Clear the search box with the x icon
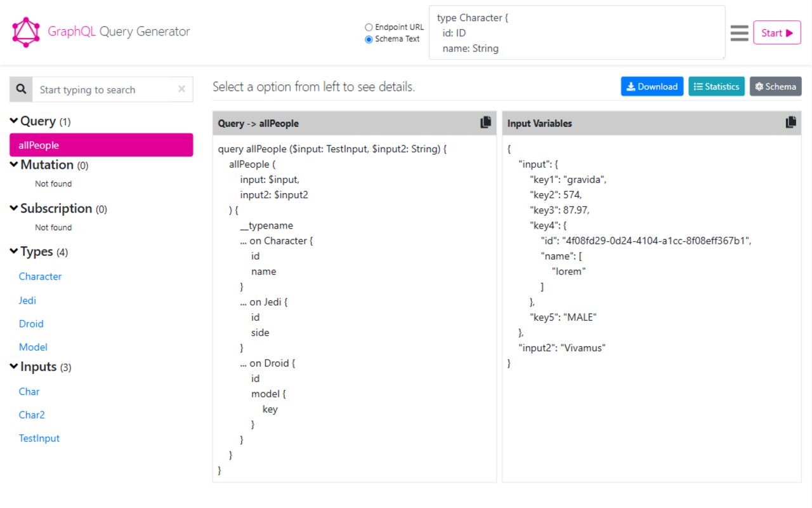812x508 pixels. point(181,89)
